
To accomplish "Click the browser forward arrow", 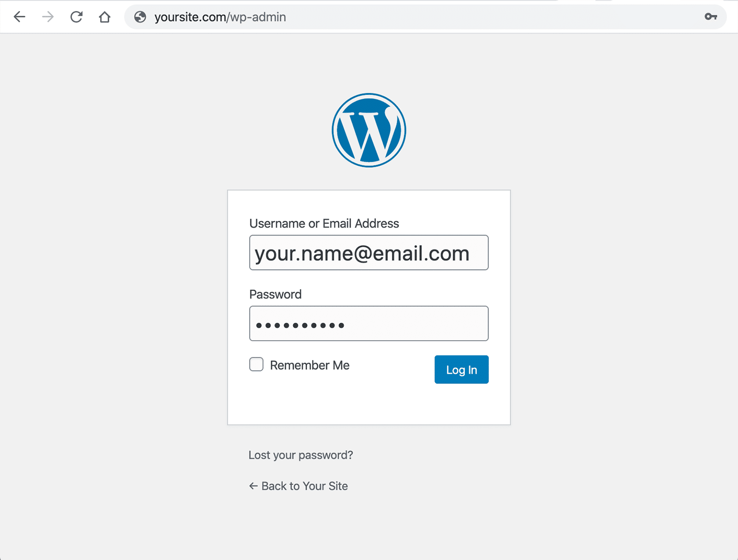I will pos(48,17).
